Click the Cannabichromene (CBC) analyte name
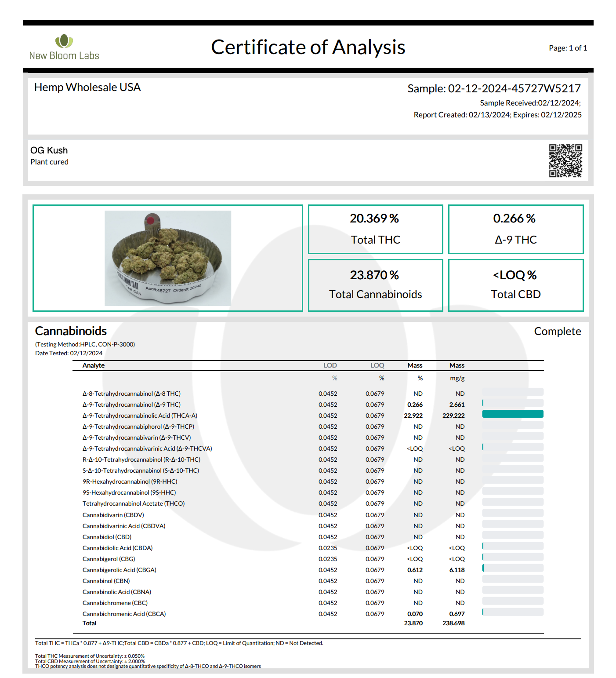Screen dimensions: 616x678 coord(115,603)
